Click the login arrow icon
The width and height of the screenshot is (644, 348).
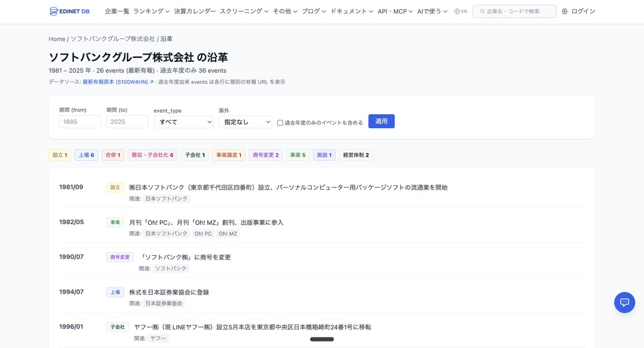pos(565,11)
